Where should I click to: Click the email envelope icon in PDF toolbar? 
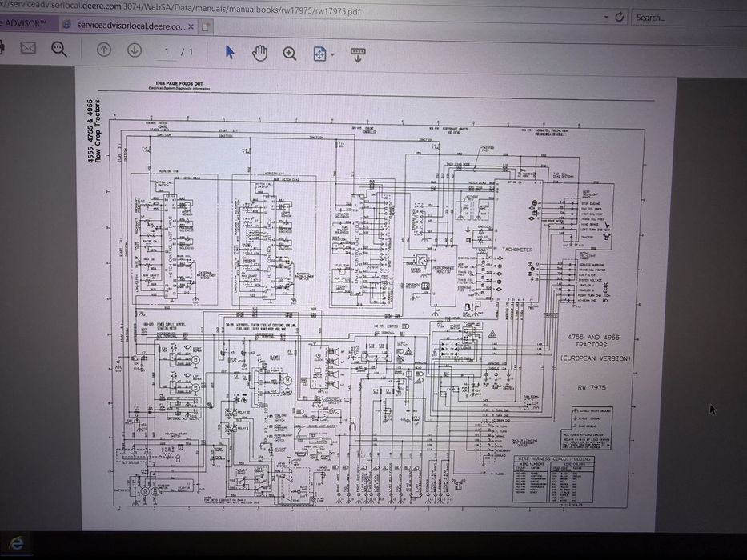coord(28,48)
